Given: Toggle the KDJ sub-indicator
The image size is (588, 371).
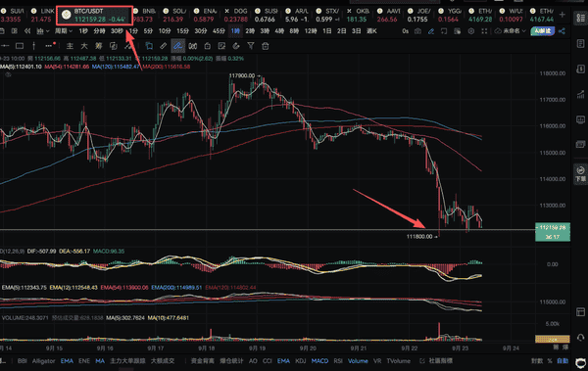Looking at the screenshot, I should tap(301, 361).
